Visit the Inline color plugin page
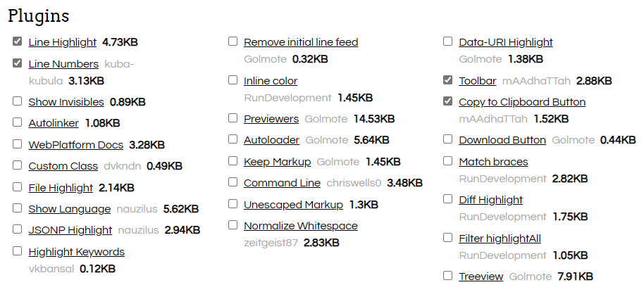 point(271,81)
